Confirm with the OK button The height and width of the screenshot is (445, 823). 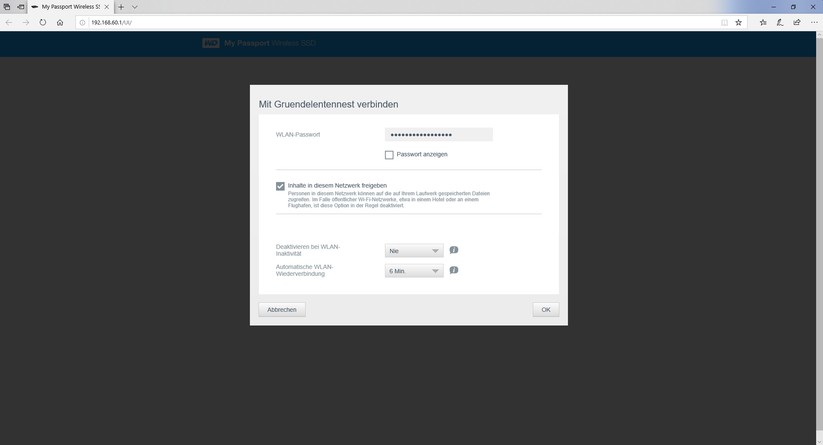[x=546, y=310]
